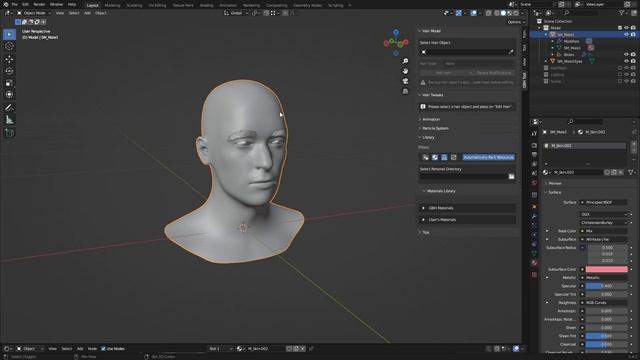Select the Move tool

coord(9,59)
